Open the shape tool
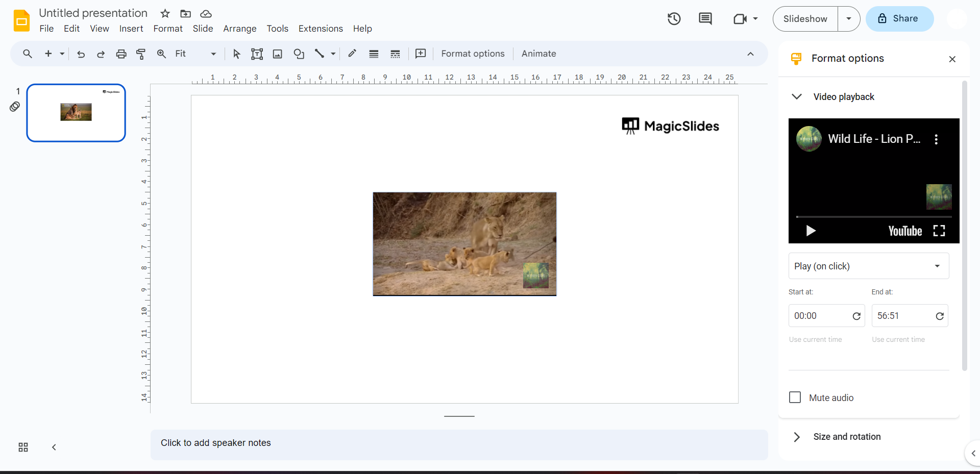The width and height of the screenshot is (980, 474). click(x=299, y=54)
